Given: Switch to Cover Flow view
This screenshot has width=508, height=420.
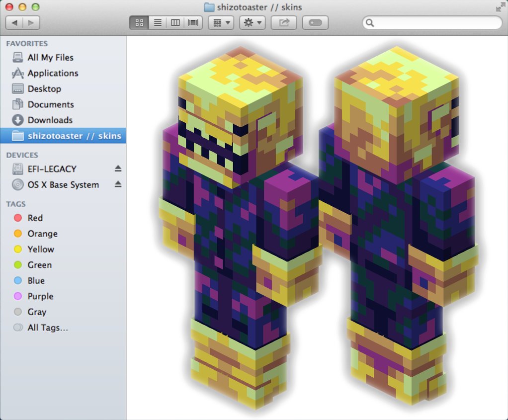Looking at the screenshot, I should [x=193, y=23].
